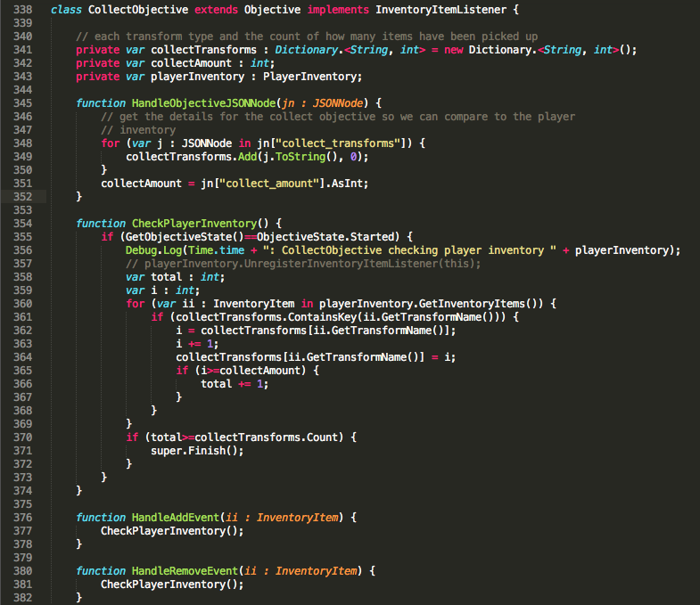This screenshot has width=700, height=605.
Task: Click function name HandleObjectiveJSONNode on line 345
Action: pyautogui.click(x=203, y=103)
